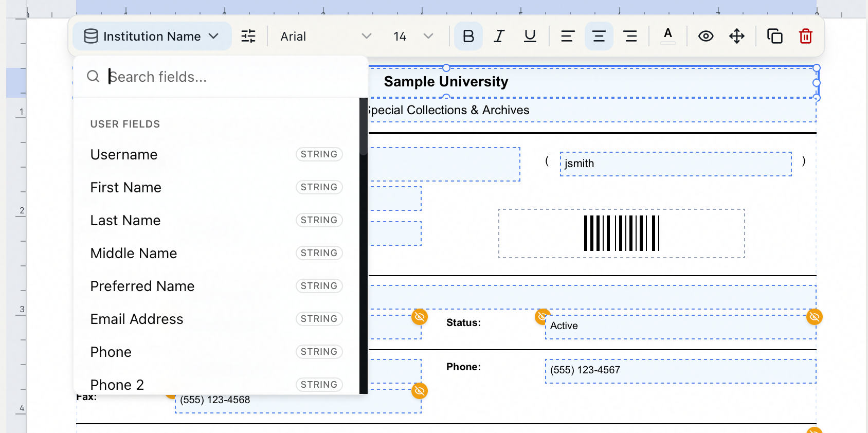Screen dimensions: 868x433
Task: Delete the selected field with trash icon
Action: 806,36
